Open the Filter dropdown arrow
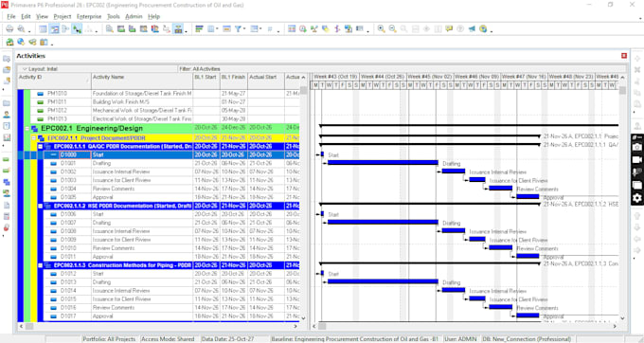 [244, 28]
